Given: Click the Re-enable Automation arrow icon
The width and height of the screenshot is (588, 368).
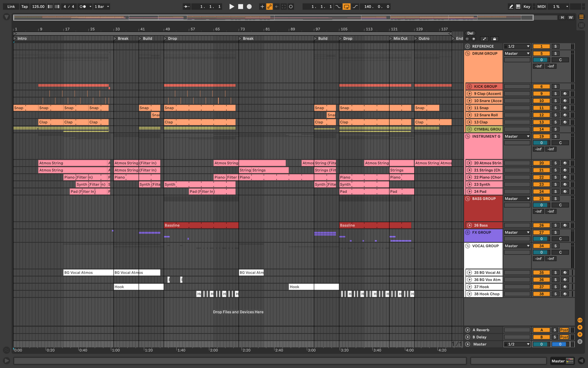Looking at the screenshot, I should [277, 7].
